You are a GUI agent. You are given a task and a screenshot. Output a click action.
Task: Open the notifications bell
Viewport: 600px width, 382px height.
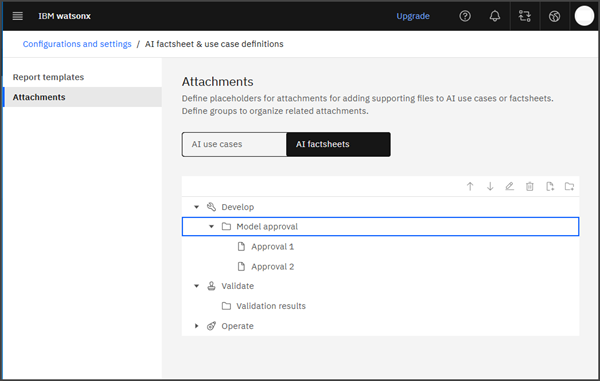[x=495, y=16]
